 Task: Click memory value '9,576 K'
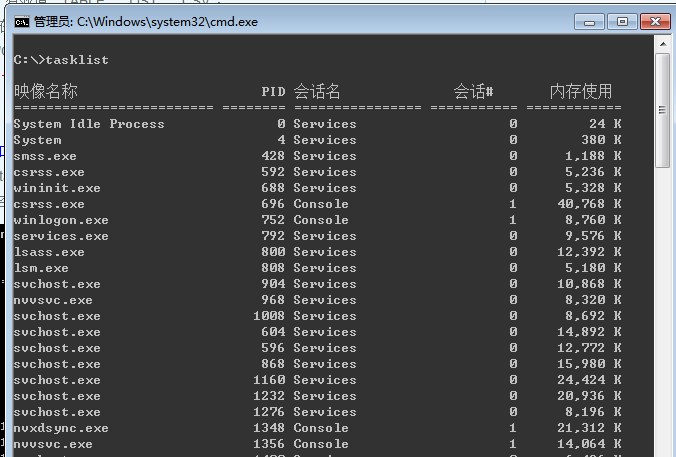pyautogui.click(x=593, y=236)
